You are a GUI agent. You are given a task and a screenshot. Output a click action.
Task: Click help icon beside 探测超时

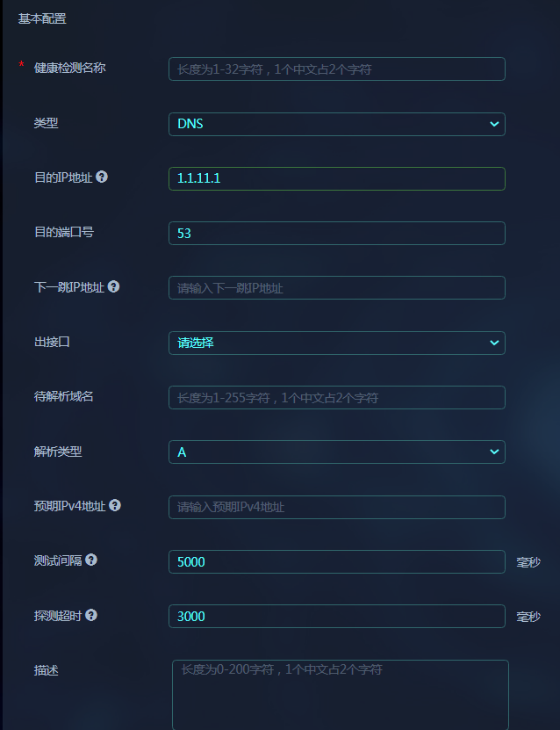(91, 615)
